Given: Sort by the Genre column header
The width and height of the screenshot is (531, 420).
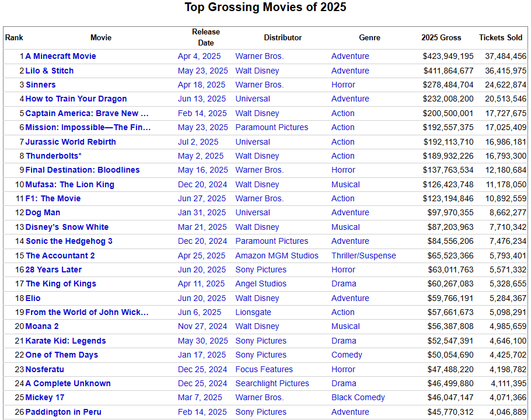Looking at the screenshot, I should (x=369, y=37).
